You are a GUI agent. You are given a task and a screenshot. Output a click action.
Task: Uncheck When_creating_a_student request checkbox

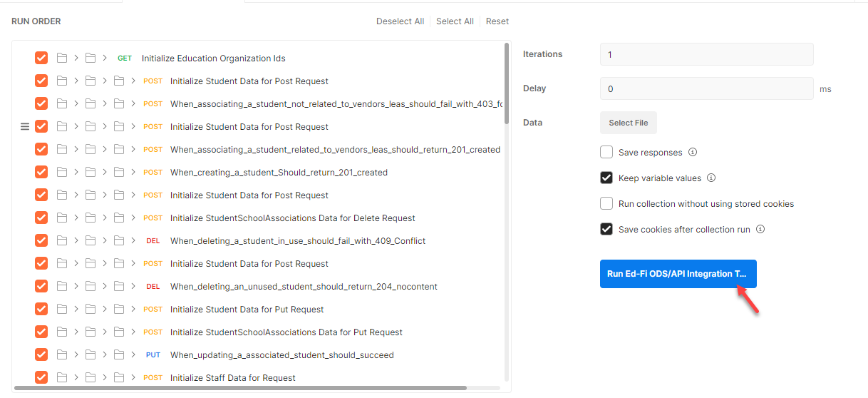point(41,173)
